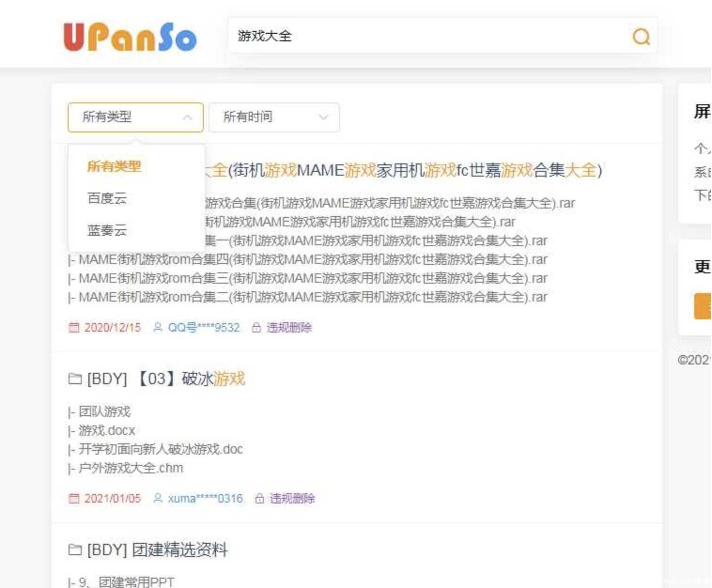This screenshot has width=712, height=588.
Task: Click user icon next to QQ号****9532
Action: (158, 327)
